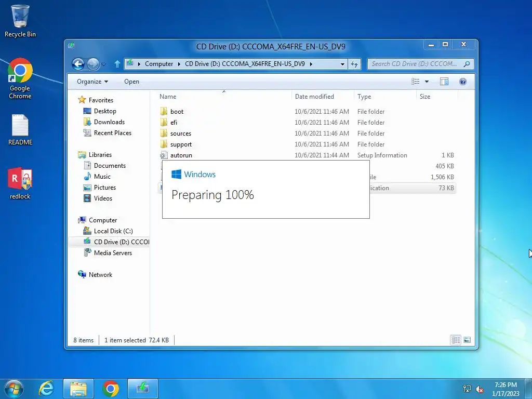Click the blue Up arrow beside the address bar

pyautogui.click(x=117, y=64)
